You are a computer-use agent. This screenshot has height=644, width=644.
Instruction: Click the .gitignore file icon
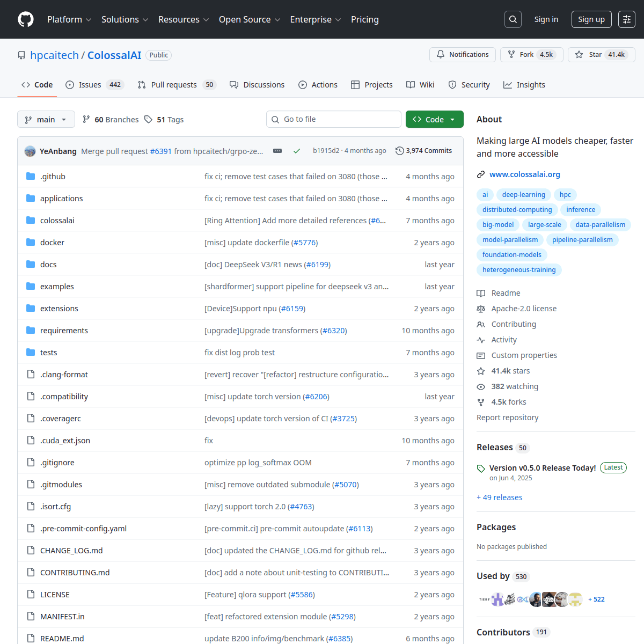31,462
